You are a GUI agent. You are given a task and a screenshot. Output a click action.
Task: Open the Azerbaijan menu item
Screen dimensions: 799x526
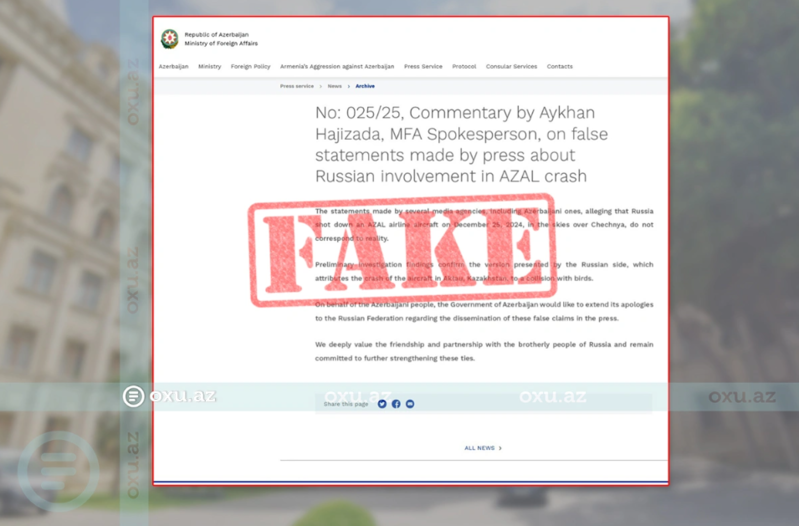(x=173, y=67)
